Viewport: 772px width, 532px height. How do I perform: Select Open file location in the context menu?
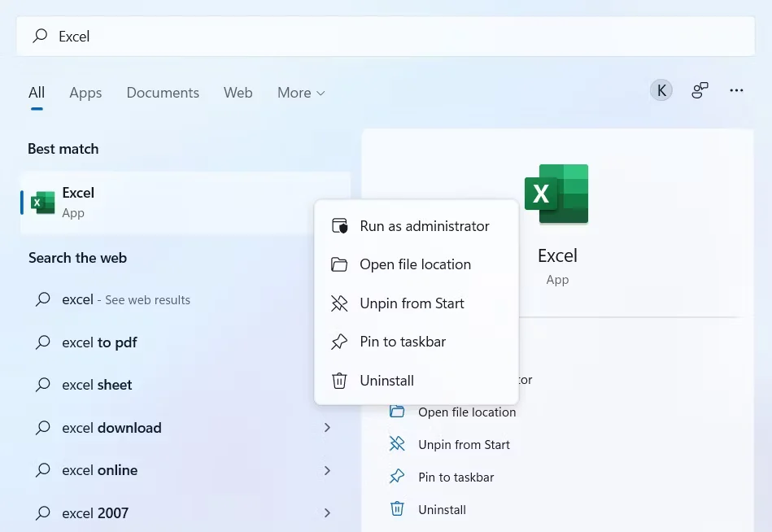tap(415, 264)
